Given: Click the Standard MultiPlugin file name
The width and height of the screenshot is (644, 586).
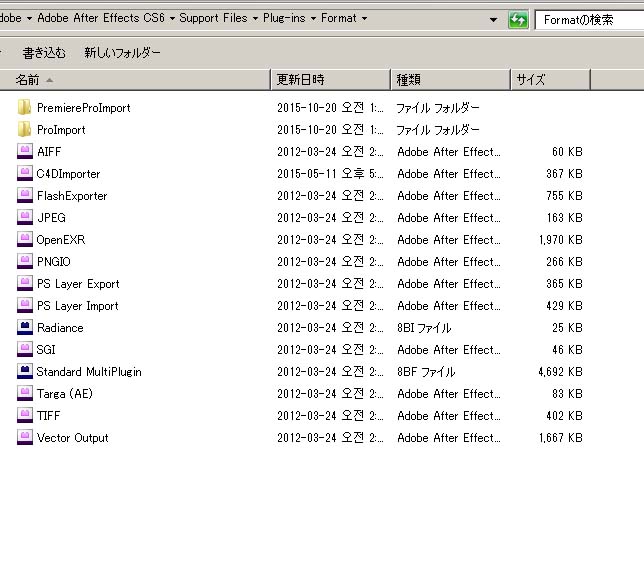Looking at the screenshot, I should pos(89,372).
